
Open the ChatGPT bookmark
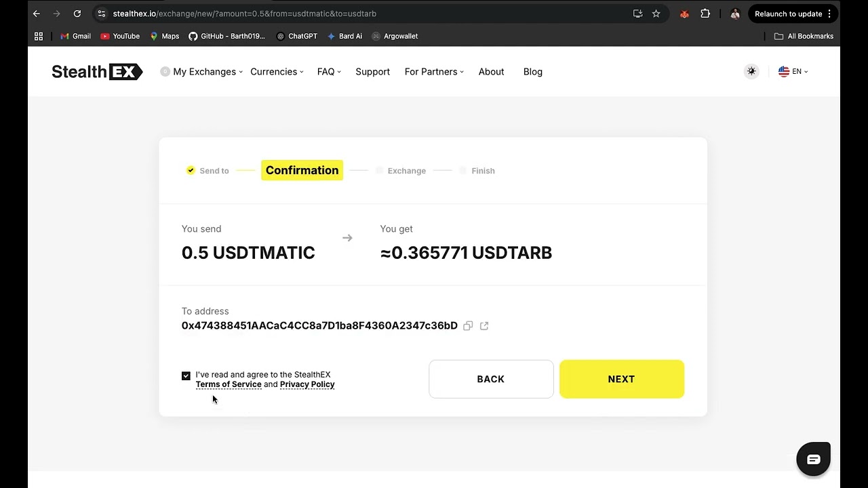[x=296, y=36]
